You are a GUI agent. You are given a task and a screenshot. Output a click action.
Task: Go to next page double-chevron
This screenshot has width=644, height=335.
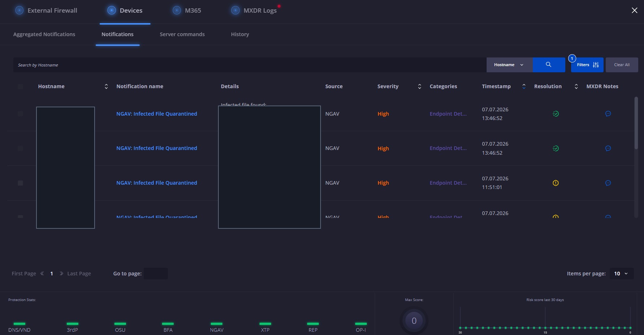pyautogui.click(x=61, y=274)
